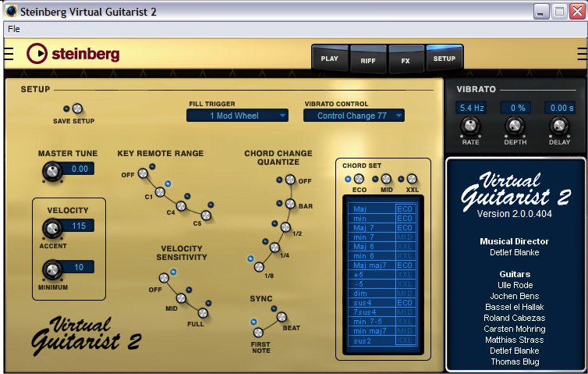Select the +5 chord row
588x374 pixels.
(x=382, y=275)
